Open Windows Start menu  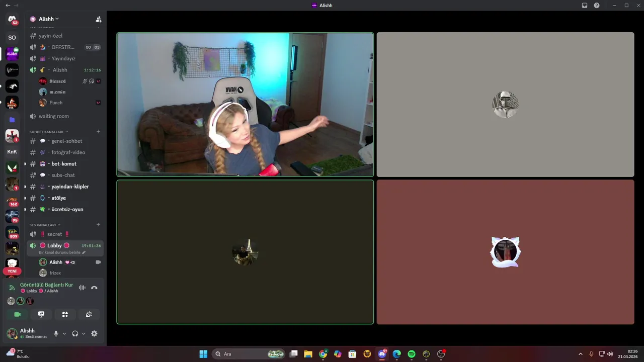(x=203, y=354)
